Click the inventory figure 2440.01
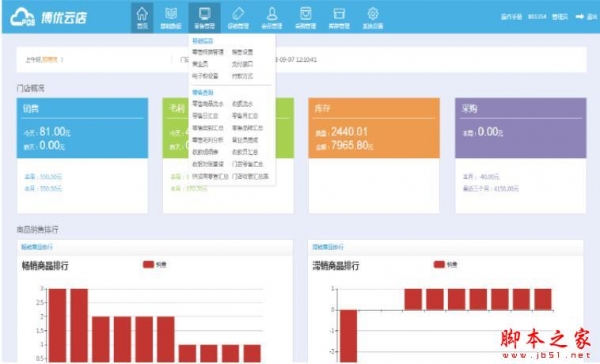 pos(349,132)
